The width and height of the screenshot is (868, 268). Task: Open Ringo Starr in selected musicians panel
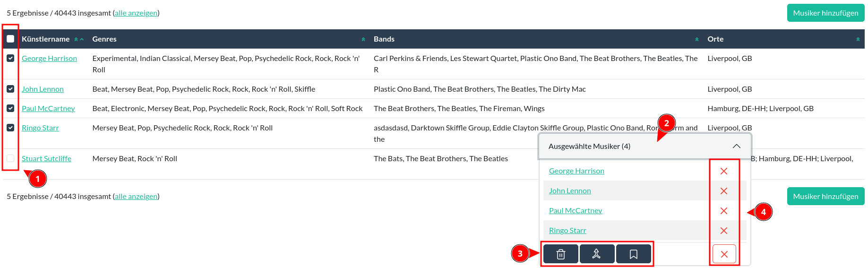pos(567,231)
